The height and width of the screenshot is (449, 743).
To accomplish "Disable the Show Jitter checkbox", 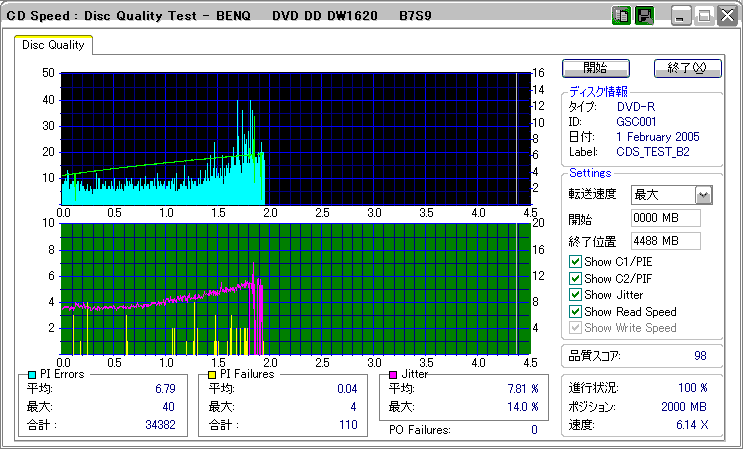I will coord(575,295).
